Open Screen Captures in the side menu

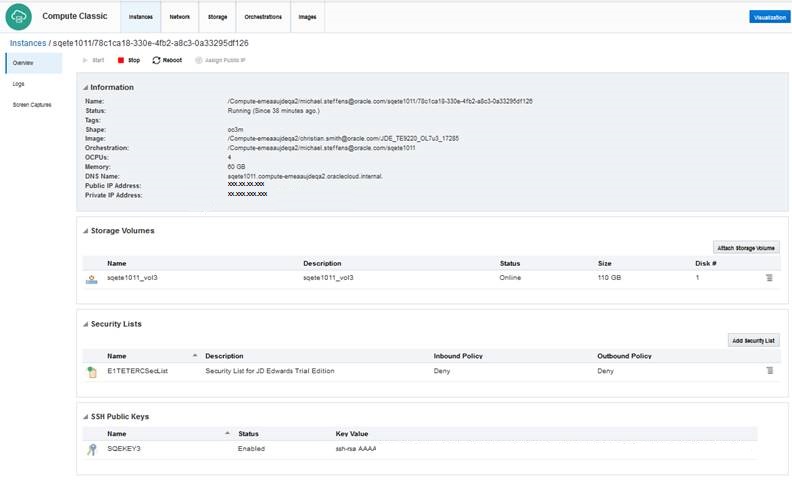pyautogui.click(x=32, y=105)
